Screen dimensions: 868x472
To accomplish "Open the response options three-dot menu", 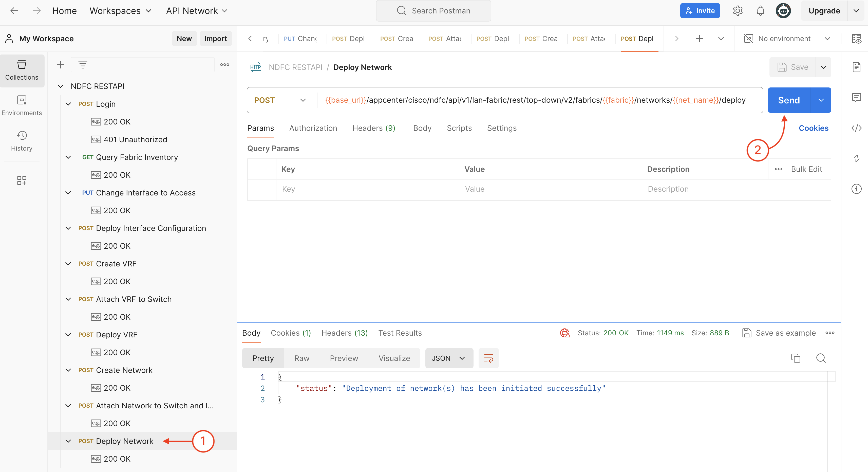I will 829,333.
